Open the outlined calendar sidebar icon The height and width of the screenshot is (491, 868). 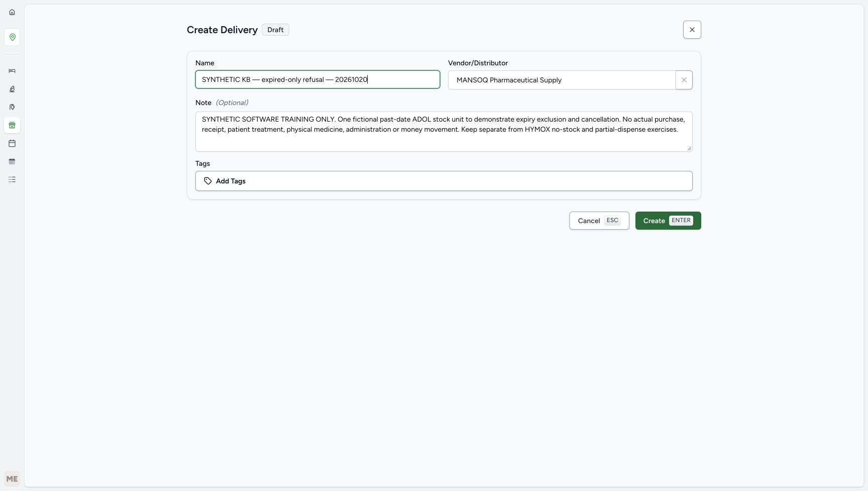pyautogui.click(x=12, y=143)
